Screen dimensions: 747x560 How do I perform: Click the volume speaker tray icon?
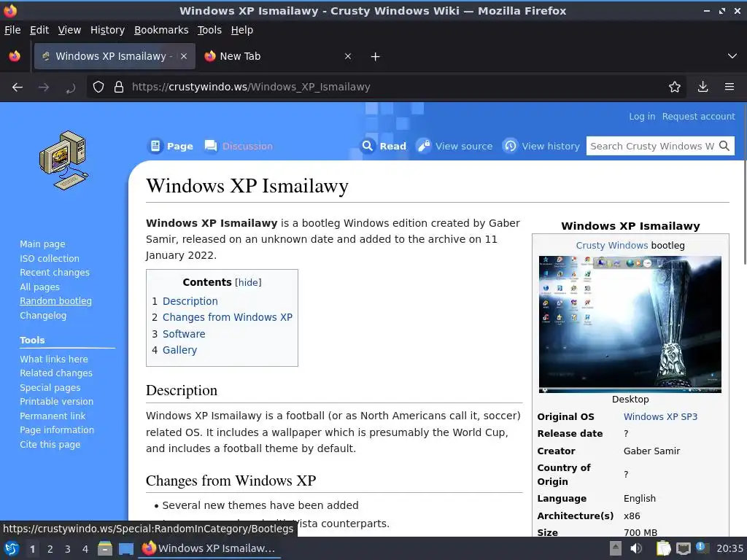tap(636, 548)
